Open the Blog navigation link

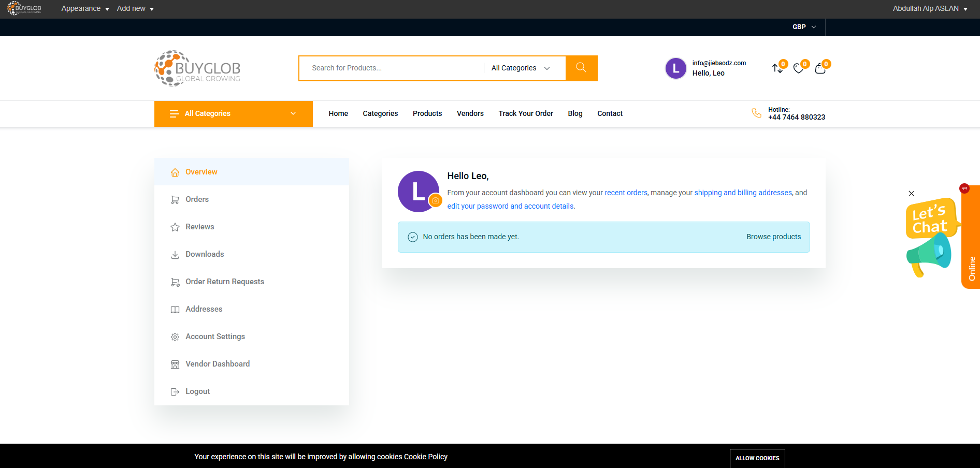[575, 113]
